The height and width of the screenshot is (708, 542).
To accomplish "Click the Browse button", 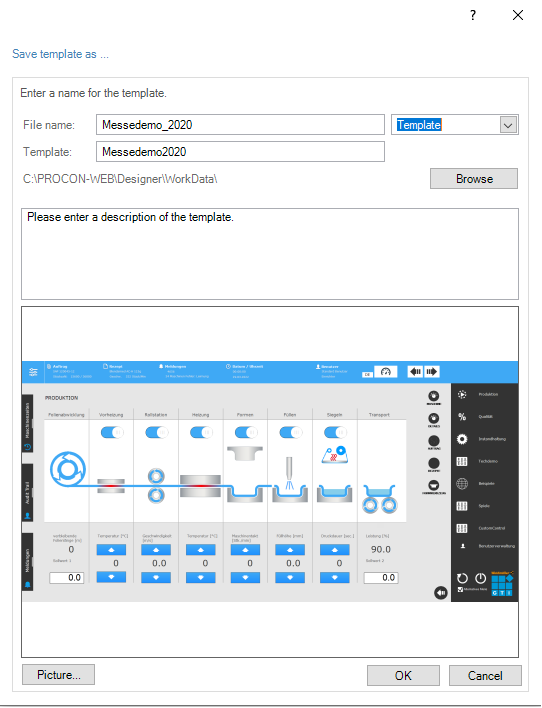I will [474, 179].
